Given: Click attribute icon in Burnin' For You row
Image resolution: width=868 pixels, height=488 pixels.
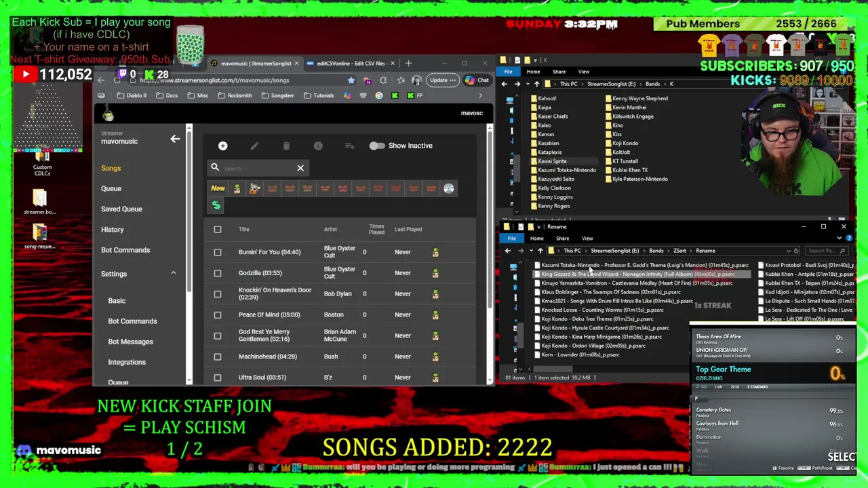Looking at the screenshot, I should pyautogui.click(x=435, y=252).
